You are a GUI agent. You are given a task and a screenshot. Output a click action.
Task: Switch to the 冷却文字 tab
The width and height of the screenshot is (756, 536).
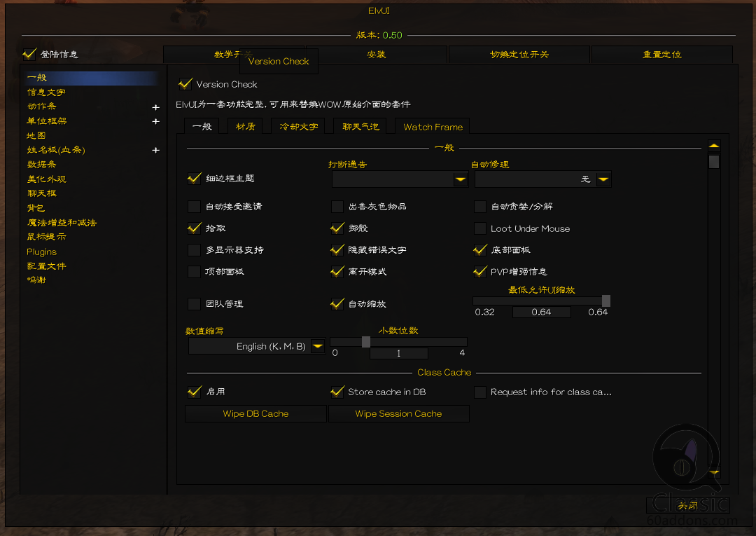point(298,126)
